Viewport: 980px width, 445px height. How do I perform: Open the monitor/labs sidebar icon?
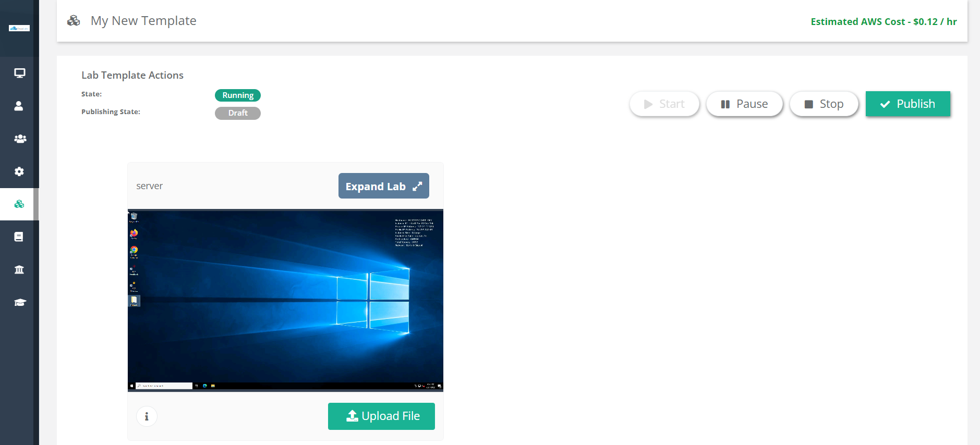click(x=19, y=73)
